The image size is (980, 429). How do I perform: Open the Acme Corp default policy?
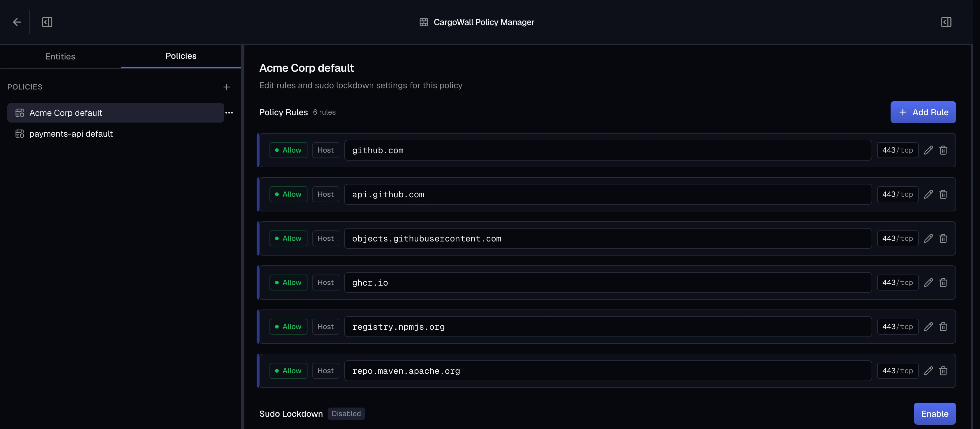[116, 113]
